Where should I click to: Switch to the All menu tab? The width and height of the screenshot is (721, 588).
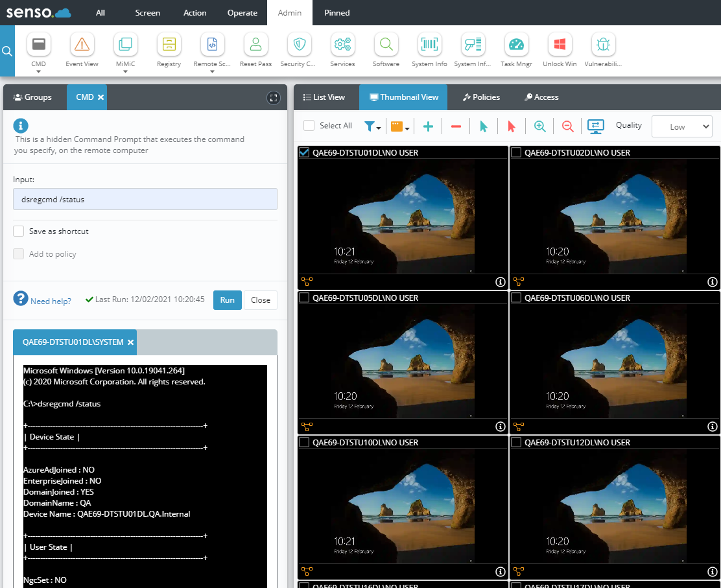(x=100, y=13)
